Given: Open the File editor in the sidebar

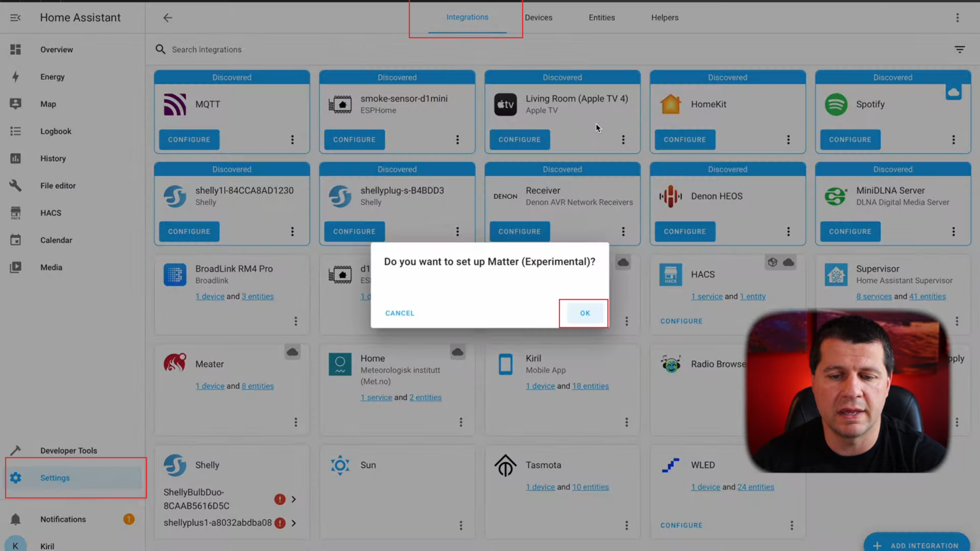Looking at the screenshot, I should click(x=57, y=186).
